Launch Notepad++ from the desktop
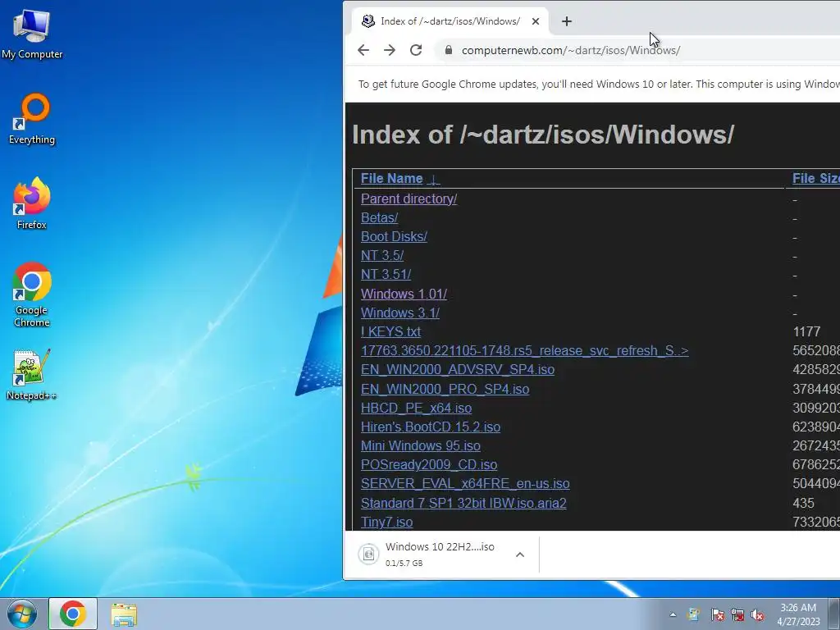Screen dimensions: 840x630 32,375
